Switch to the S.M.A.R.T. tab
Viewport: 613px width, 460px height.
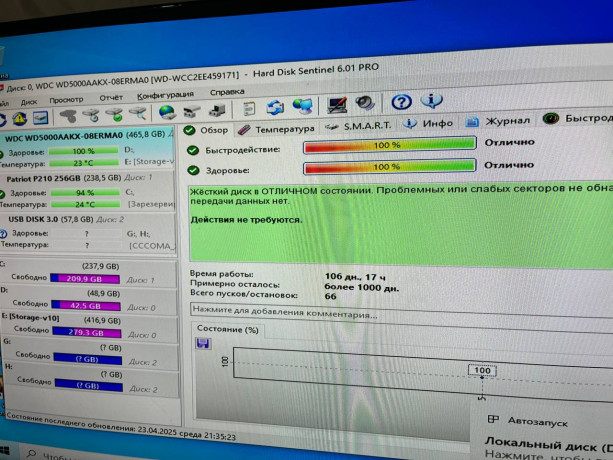[358, 126]
